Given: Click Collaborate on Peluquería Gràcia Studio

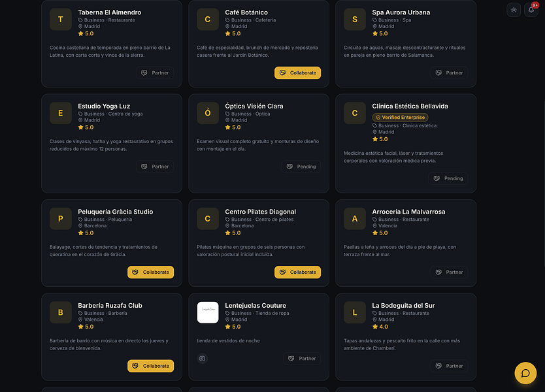Looking at the screenshot, I should (150, 272).
